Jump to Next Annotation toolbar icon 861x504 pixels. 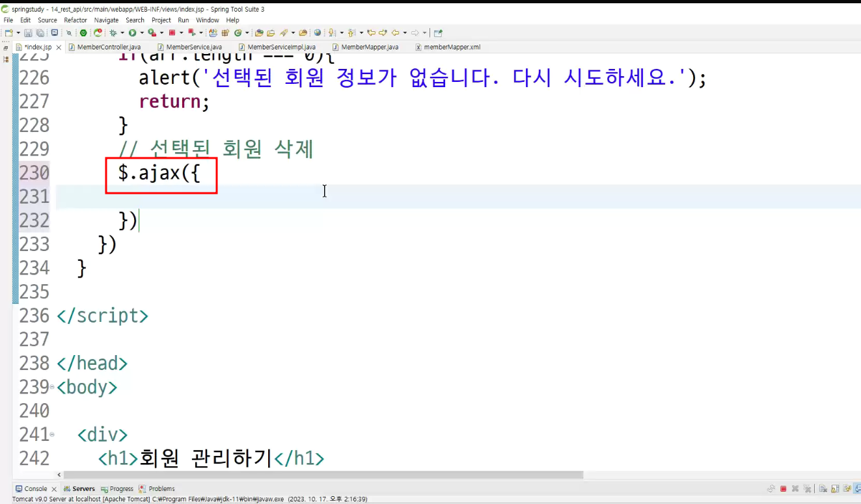coord(331,33)
